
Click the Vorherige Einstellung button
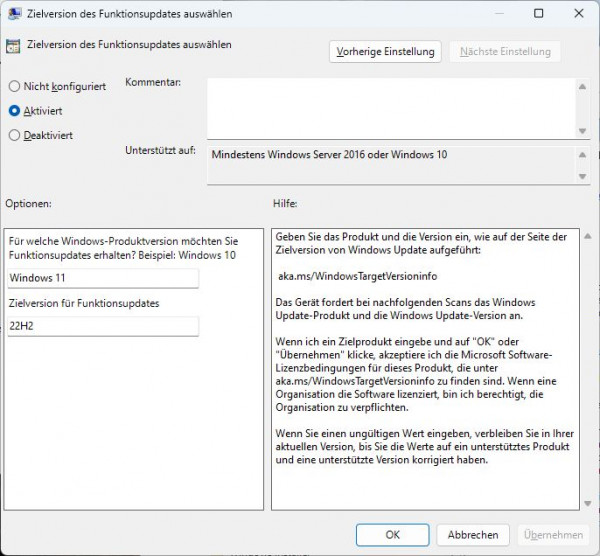pos(385,52)
